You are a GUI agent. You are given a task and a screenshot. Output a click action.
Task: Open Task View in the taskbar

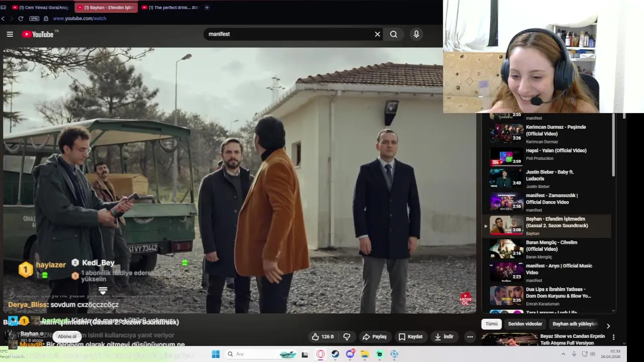(304, 354)
